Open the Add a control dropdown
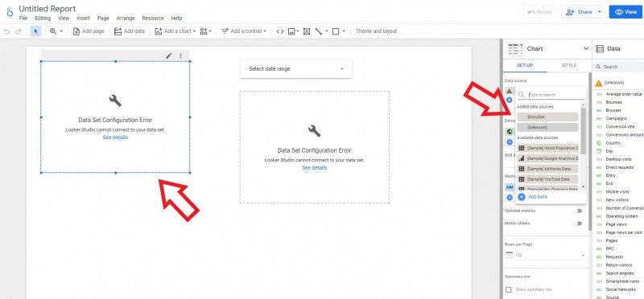The height and width of the screenshot is (299, 644). [244, 31]
